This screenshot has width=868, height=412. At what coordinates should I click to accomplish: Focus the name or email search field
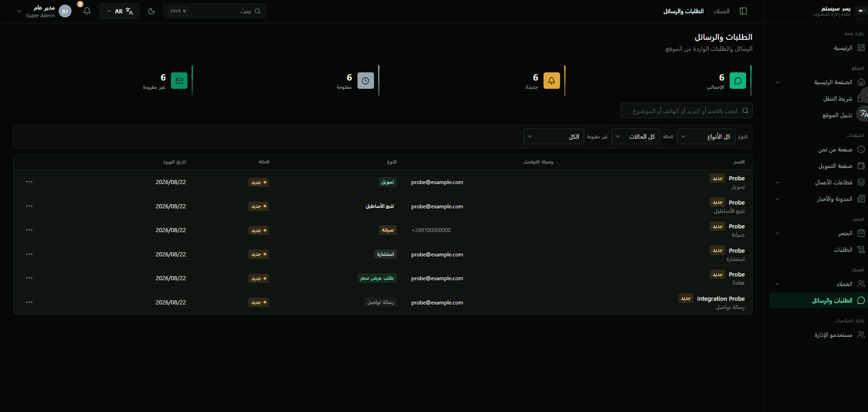pos(687,111)
